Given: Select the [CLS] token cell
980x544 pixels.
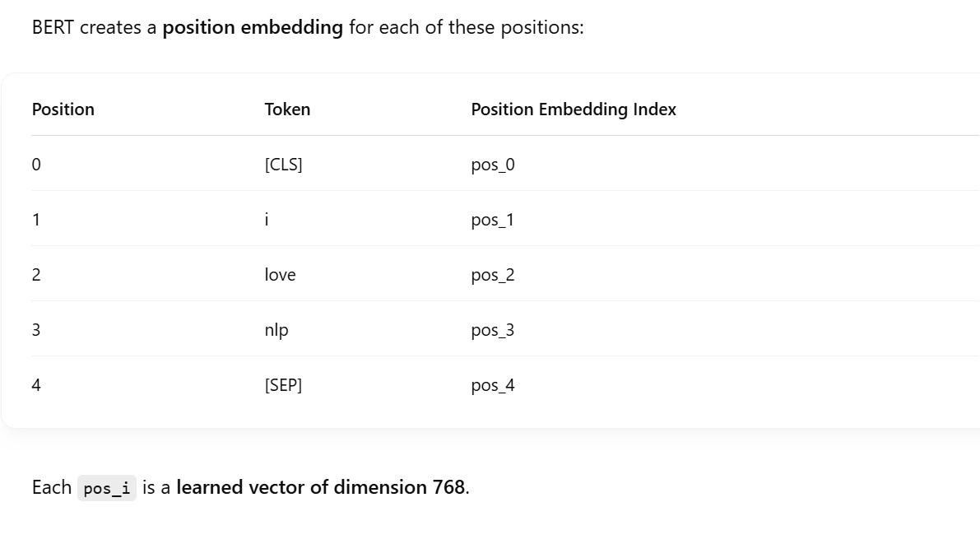Looking at the screenshot, I should (x=283, y=165).
